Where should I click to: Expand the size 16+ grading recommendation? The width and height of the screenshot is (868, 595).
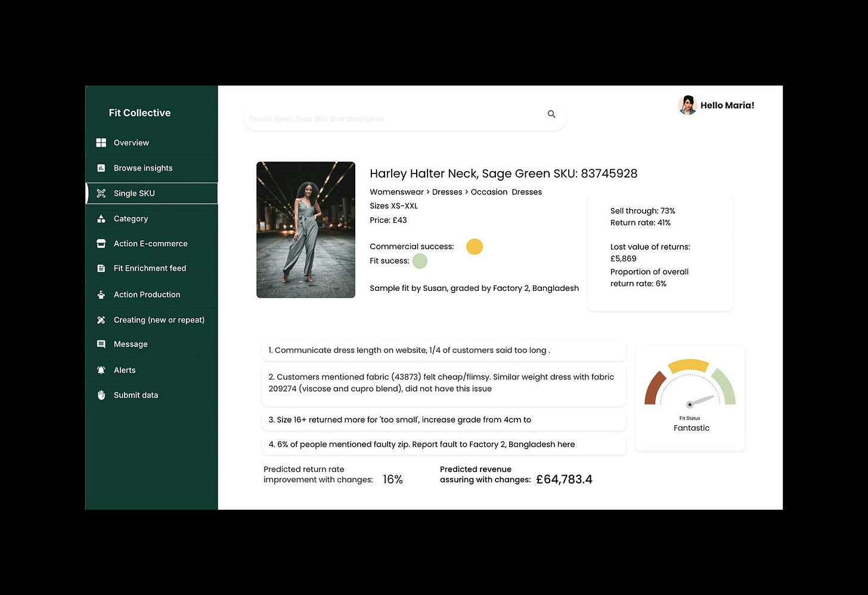tap(444, 419)
